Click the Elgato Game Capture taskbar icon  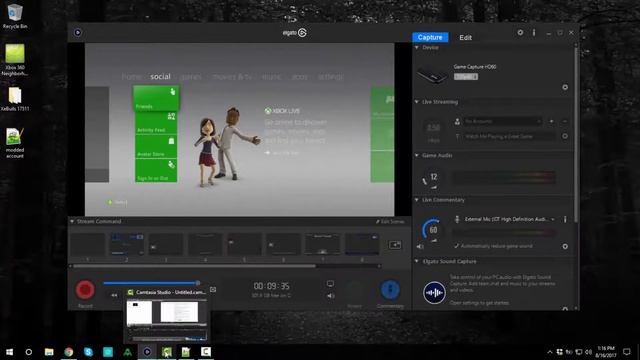[x=147, y=352]
